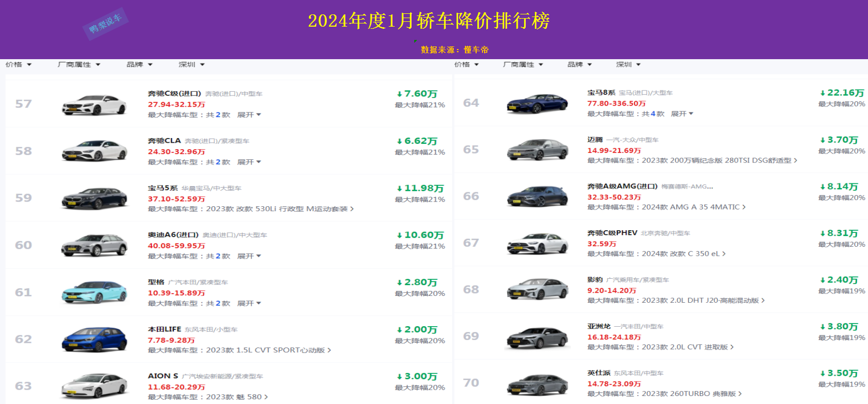Screen dimensions: 868x404
Task: Click the 奥迪A6(进口) car title
Action: pos(173,235)
